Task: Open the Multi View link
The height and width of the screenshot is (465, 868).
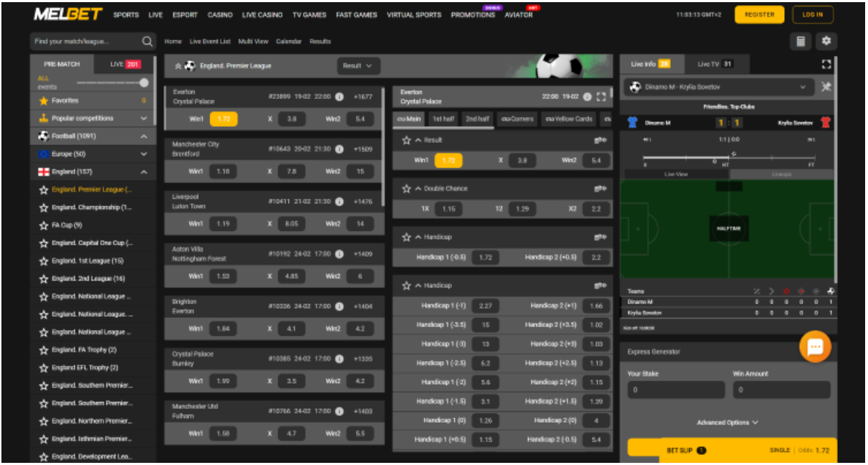Action: pos(253,42)
